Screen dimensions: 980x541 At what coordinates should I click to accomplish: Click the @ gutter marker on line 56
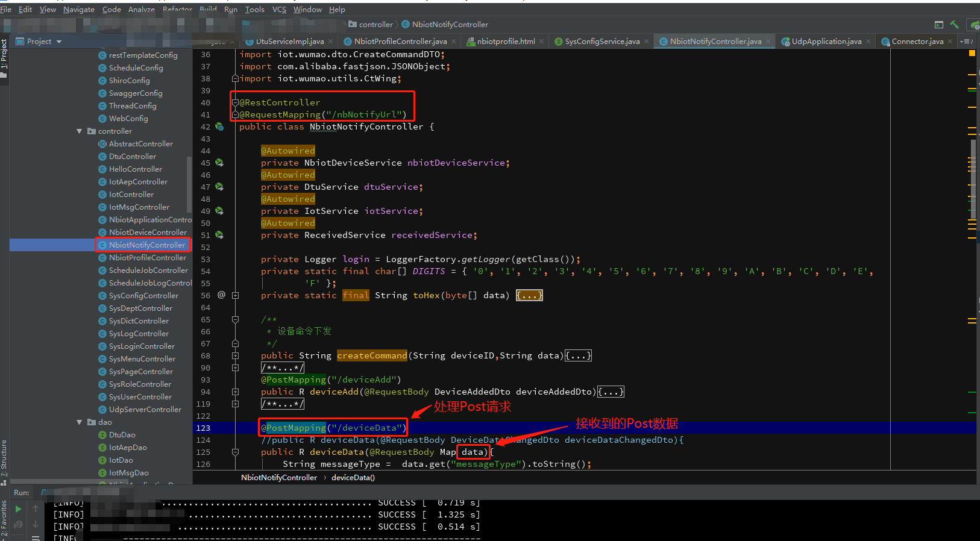pyautogui.click(x=221, y=295)
